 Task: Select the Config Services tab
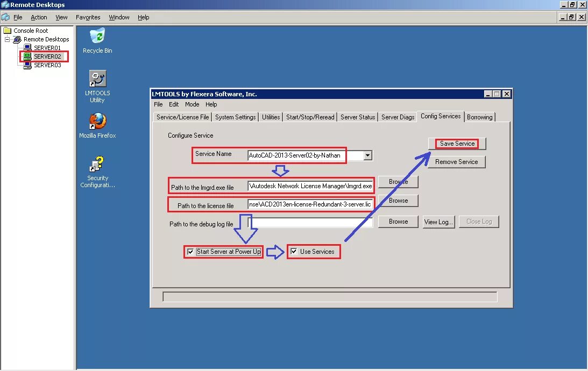click(441, 116)
